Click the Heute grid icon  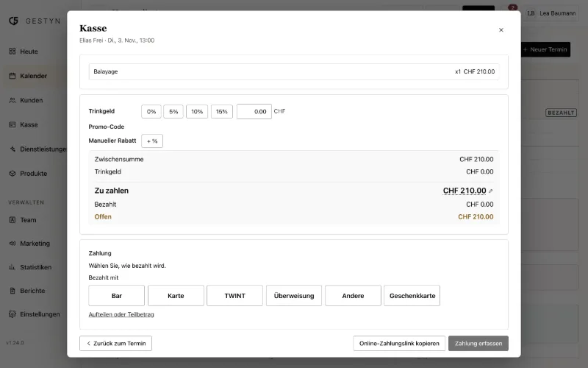12,51
